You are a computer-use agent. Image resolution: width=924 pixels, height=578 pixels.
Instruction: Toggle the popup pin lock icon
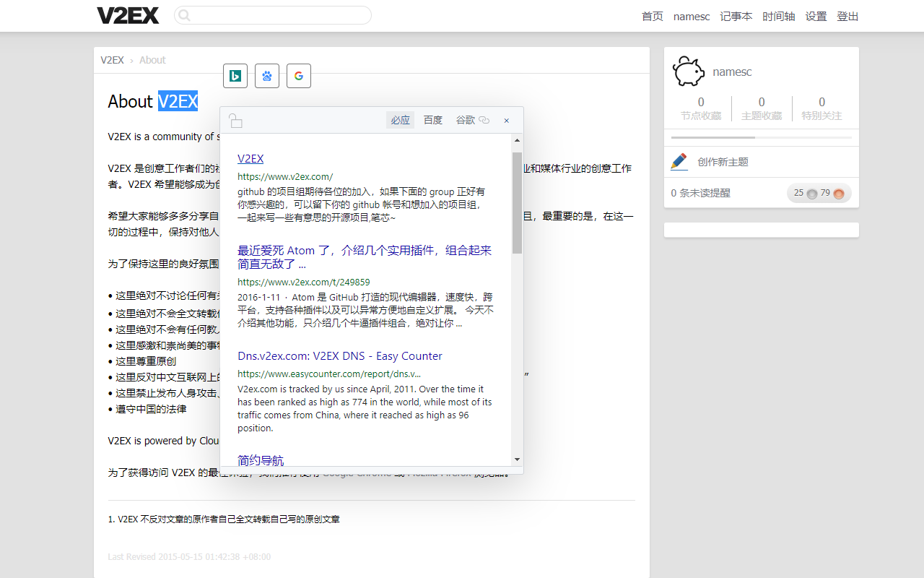coord(235,121)
